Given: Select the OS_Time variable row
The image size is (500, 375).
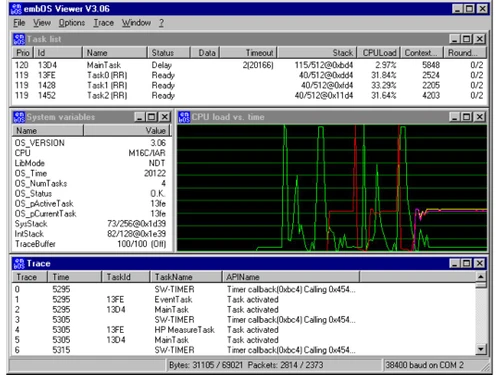Looking at the screenshot, I should (x=91, y=173).
